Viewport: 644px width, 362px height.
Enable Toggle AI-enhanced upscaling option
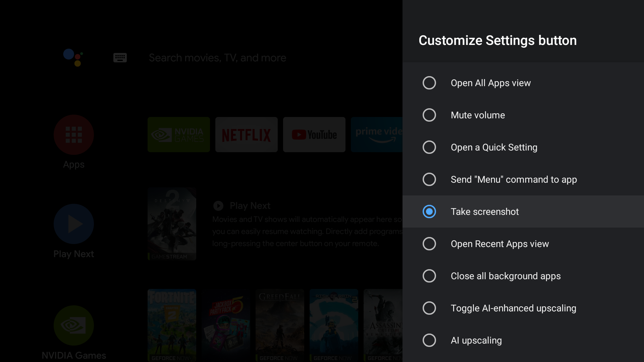tap(429, 308)
